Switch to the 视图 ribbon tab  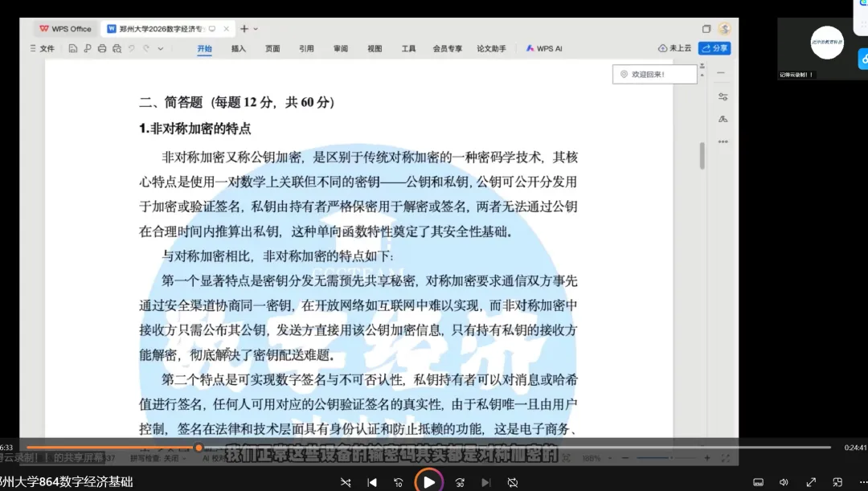(x=375, y=49)
